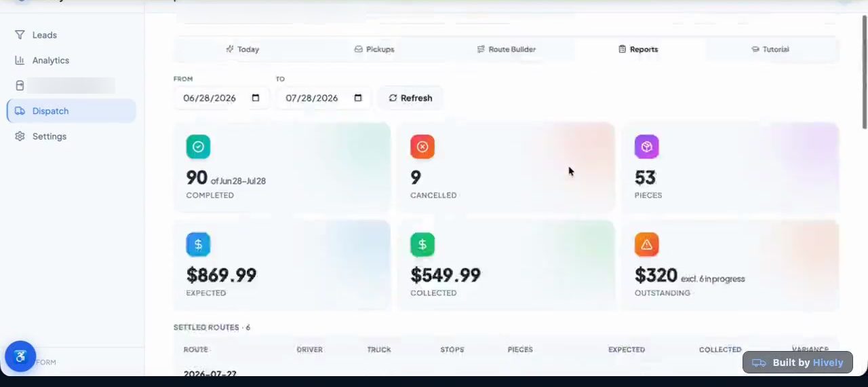Viewport: 868px width, 387px height.
Task: Click the STOPS column header
Action: [x=452, y=350]
